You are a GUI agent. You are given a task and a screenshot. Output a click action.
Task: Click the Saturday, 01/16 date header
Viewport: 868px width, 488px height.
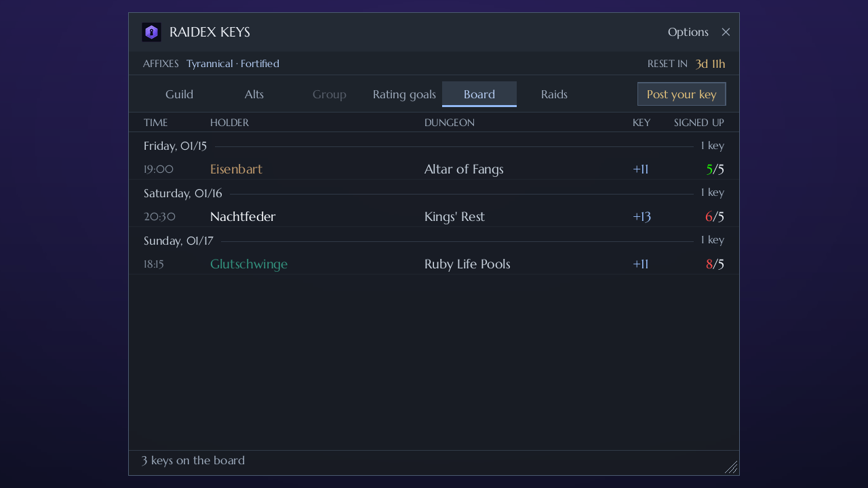click(x=183, y=193)
